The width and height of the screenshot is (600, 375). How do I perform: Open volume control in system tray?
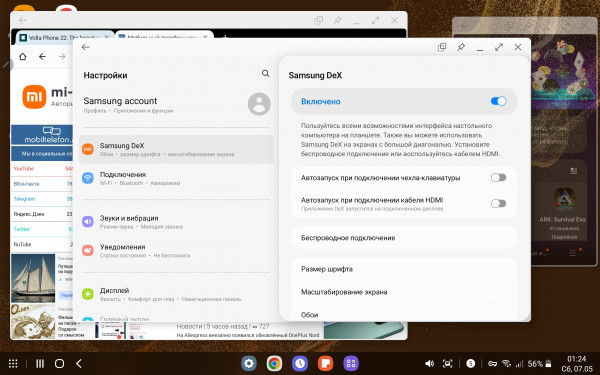(x=429, y=364)
